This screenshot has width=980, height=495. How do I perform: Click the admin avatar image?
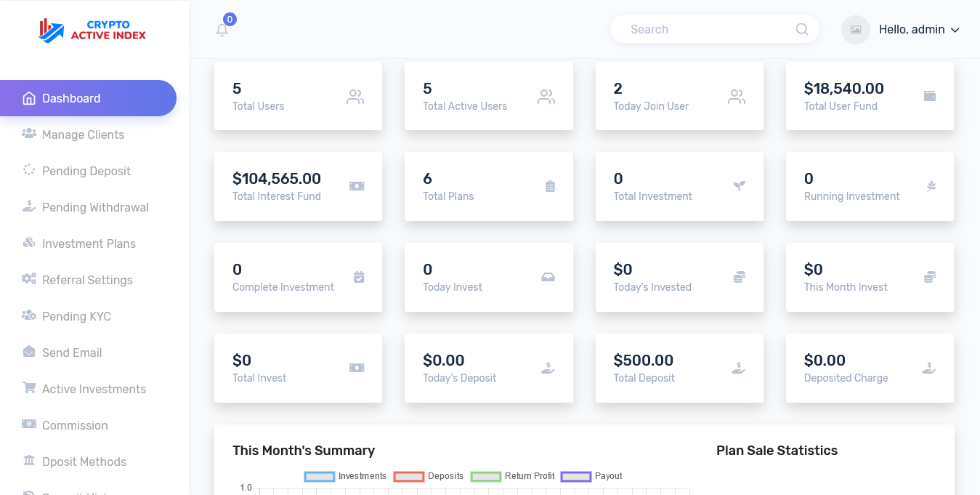pos(856,30)
